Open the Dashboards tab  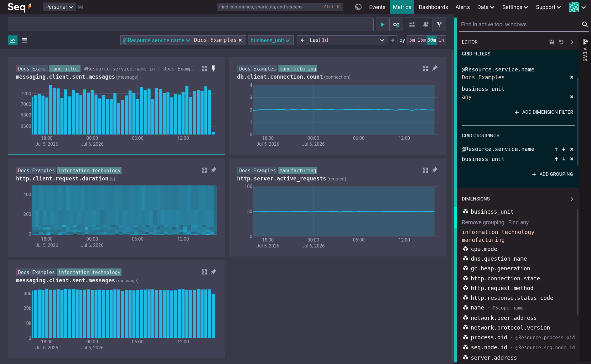[x=433, y=7]
